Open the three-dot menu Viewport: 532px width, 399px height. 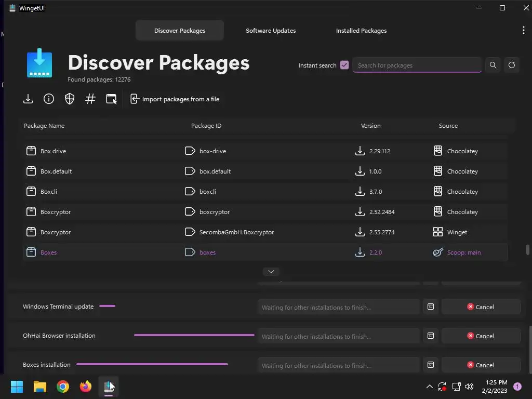(524, 30)
